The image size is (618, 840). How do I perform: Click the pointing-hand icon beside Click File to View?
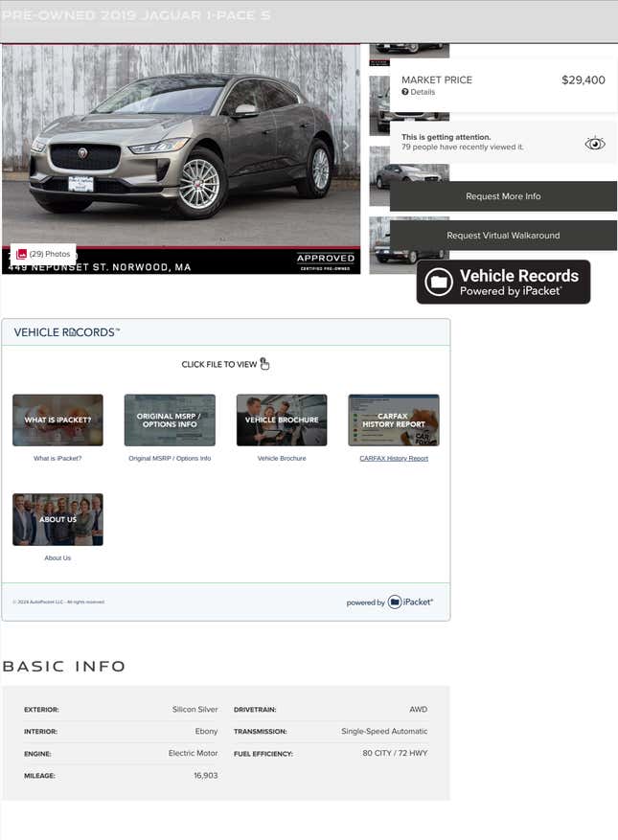tap(265, 364)
